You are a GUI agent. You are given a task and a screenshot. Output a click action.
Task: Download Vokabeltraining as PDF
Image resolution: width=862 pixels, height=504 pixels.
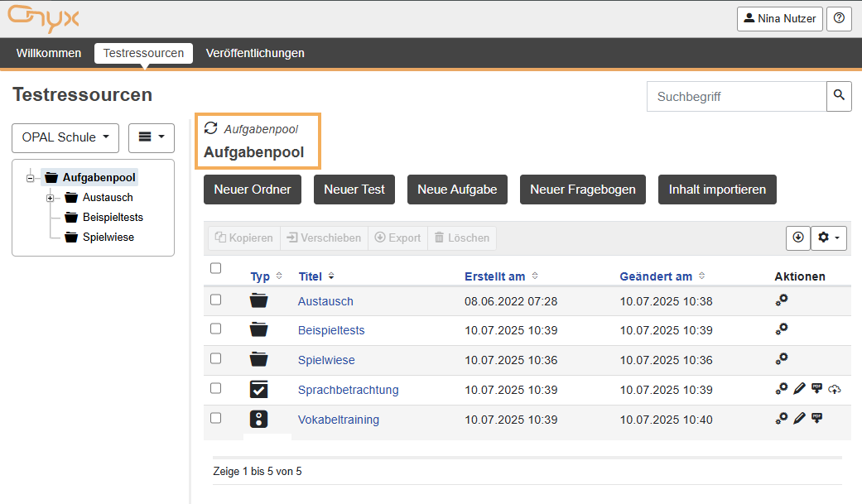coord(816,419)
